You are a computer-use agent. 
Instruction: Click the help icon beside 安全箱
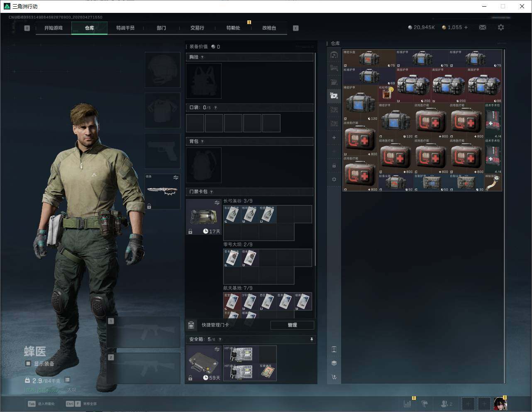coord(220,340)
